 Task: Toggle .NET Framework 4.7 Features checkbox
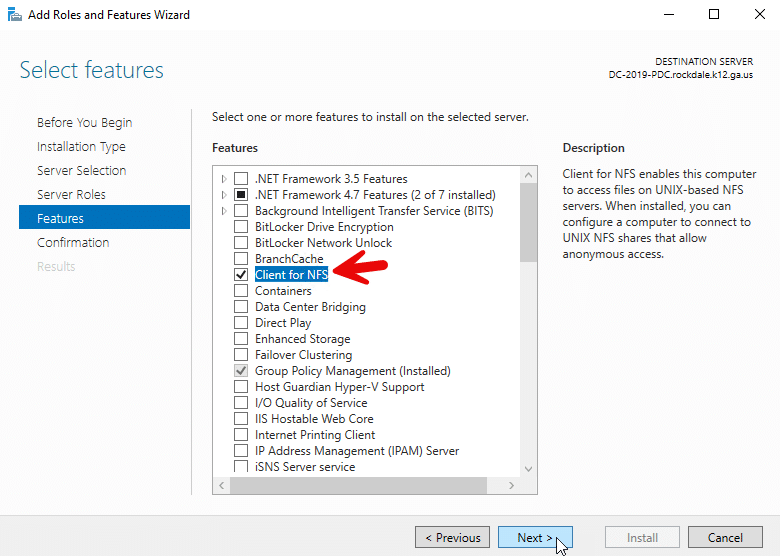241,194
